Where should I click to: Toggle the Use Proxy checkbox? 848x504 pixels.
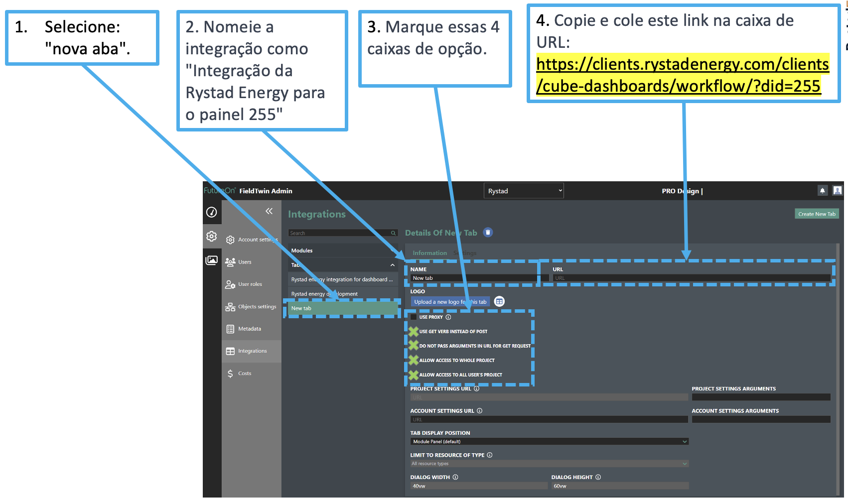click(x=414, y=317)
